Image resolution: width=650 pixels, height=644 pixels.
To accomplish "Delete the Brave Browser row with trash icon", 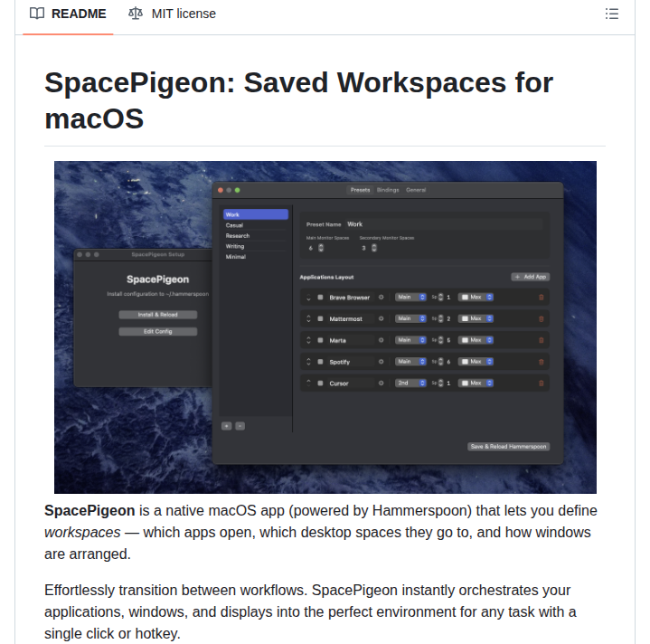I will [541, 298].
